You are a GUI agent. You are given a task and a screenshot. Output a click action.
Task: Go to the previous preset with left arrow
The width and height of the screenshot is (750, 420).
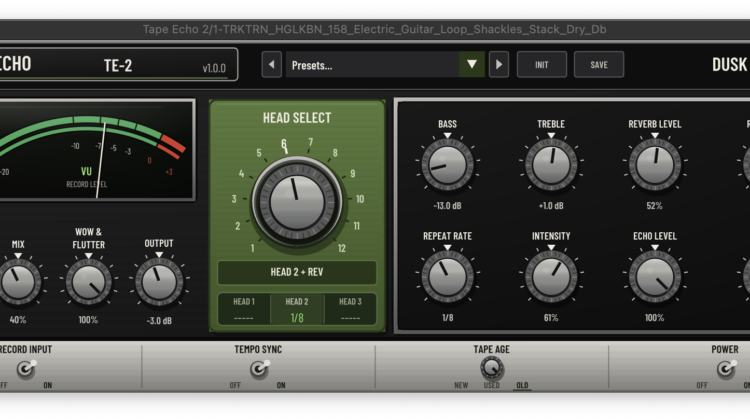point(272,65)
